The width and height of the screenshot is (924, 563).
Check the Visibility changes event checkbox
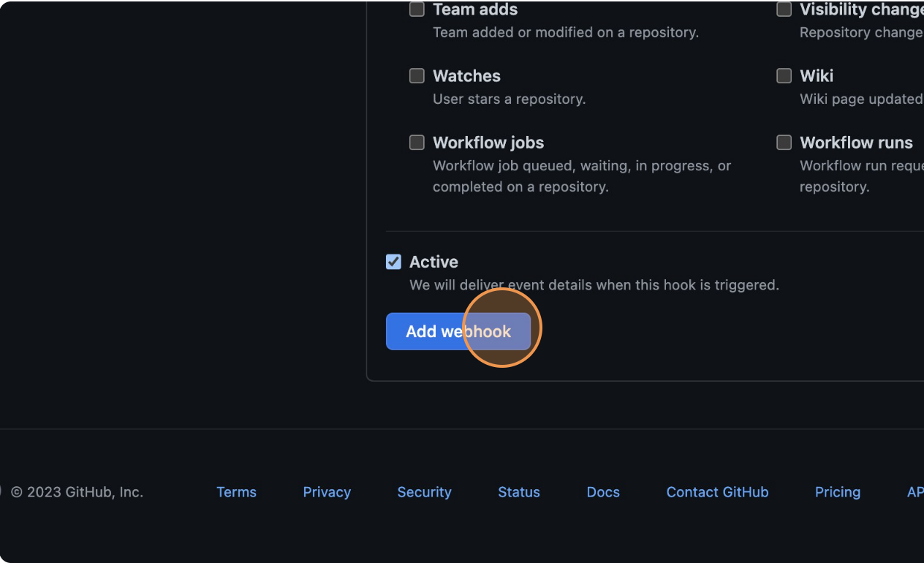click(x=784, y=9)
